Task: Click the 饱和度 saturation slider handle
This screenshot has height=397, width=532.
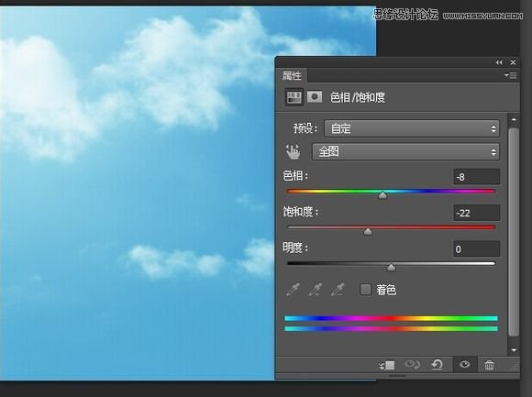Action: click(x=368, y=231)
